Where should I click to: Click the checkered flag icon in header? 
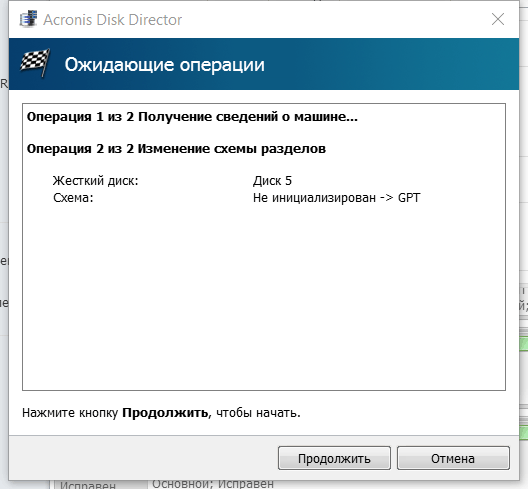tap(35, 63)
